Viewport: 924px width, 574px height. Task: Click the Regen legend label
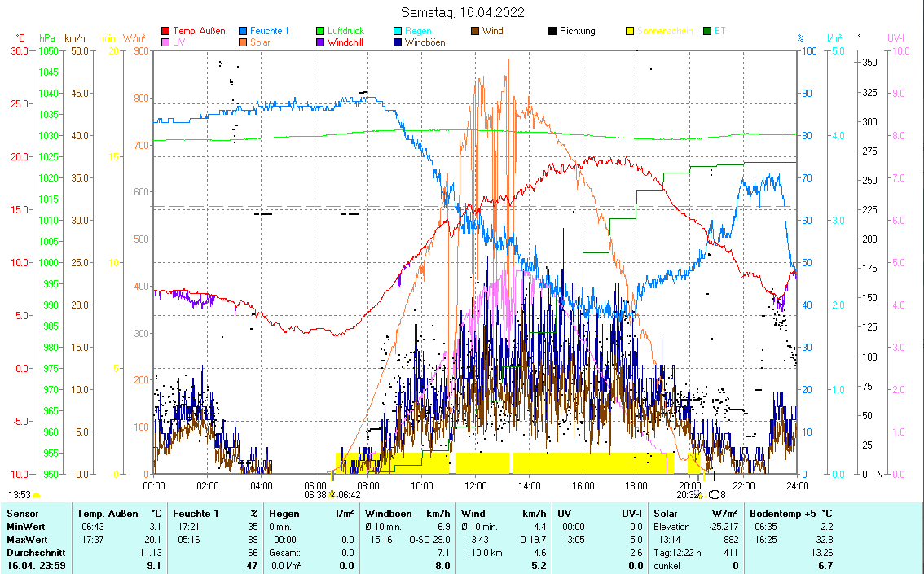[418, 31]
